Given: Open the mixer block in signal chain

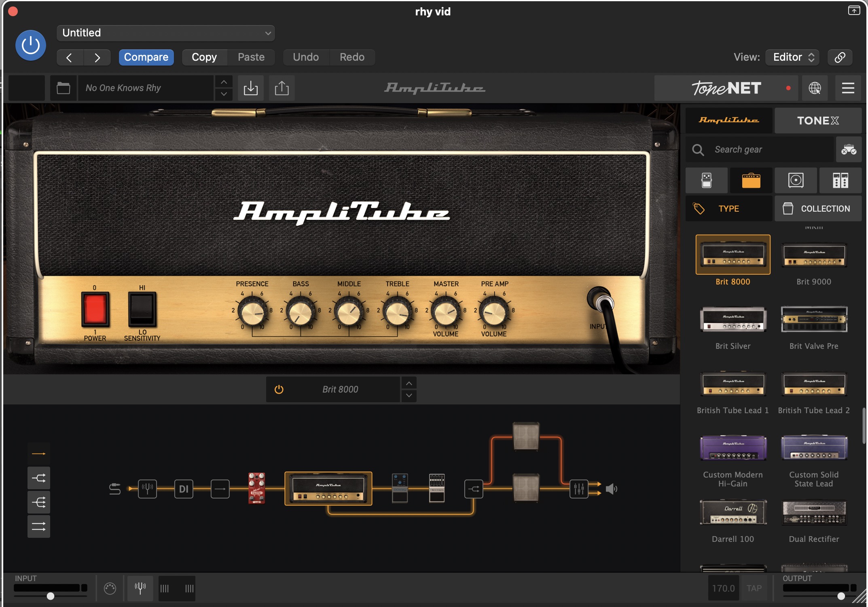Looking at the screenshot, I should [x=579, y=489].
